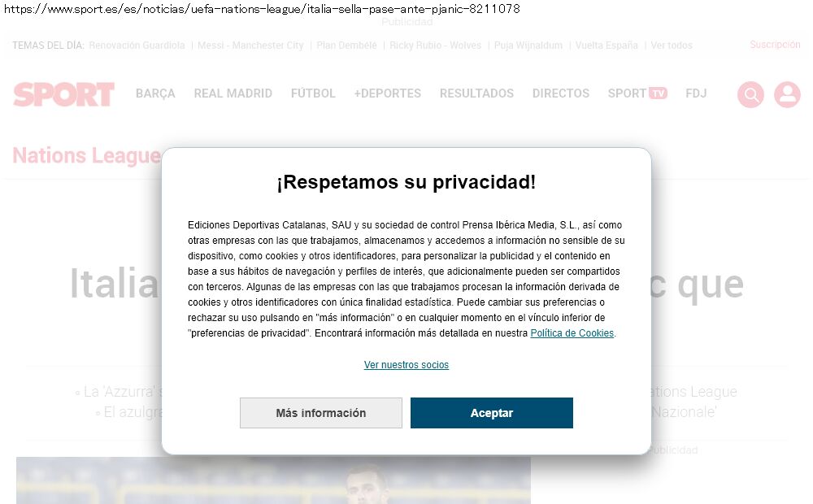Screen dimensions: 813x504
Task: Select the FDJ menu item
Action: 696,93
